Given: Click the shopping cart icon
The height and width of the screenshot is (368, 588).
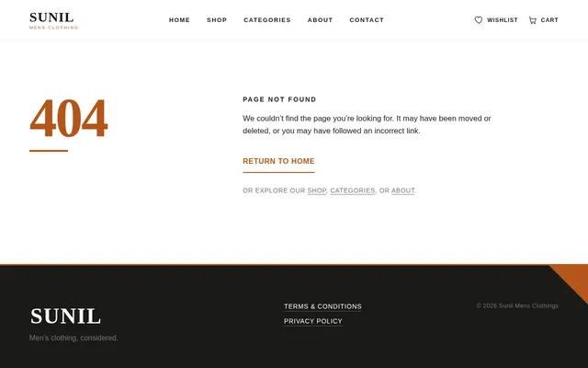Looking at the screenshot, I should click(x=533, y=20).
